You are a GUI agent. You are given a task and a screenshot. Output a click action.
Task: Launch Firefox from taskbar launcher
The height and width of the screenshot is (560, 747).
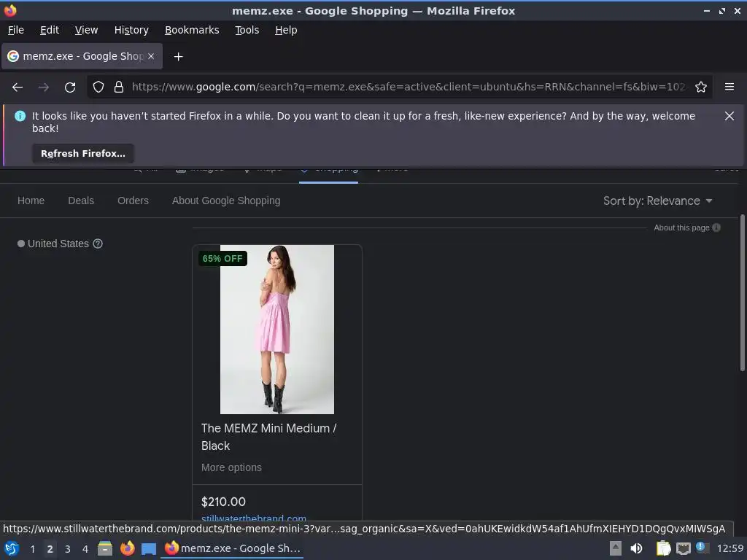(127, 548)
